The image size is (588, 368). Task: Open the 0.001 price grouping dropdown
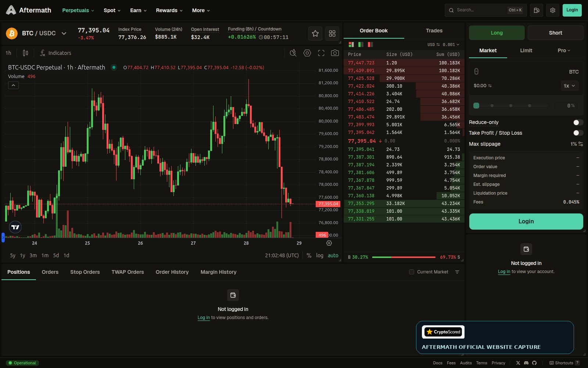tap(451, 45)
